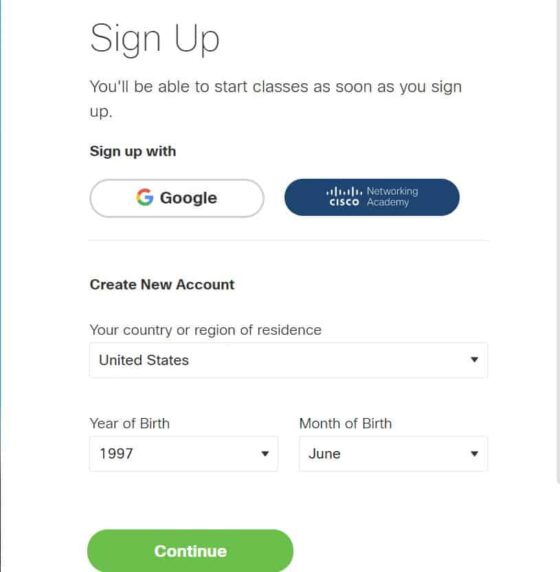Click the colorful Google G logo
This screenshot has height=572, width=560.
pos(145,197)
